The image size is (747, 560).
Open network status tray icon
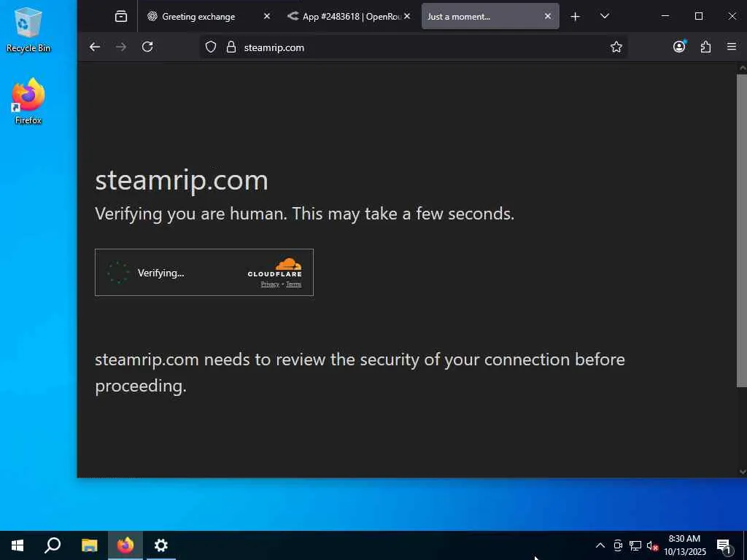tap(635, 545)
